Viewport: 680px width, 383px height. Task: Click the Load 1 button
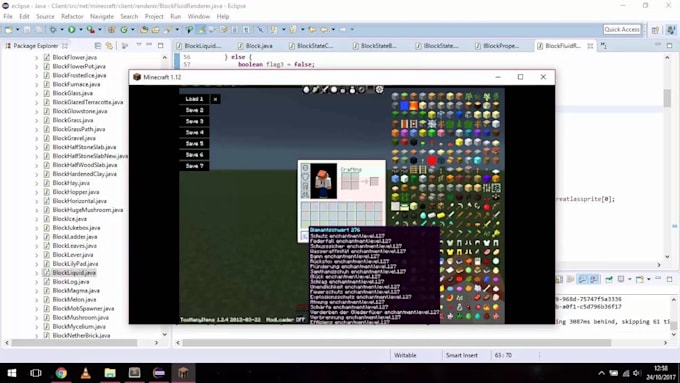tap(194, 99)
